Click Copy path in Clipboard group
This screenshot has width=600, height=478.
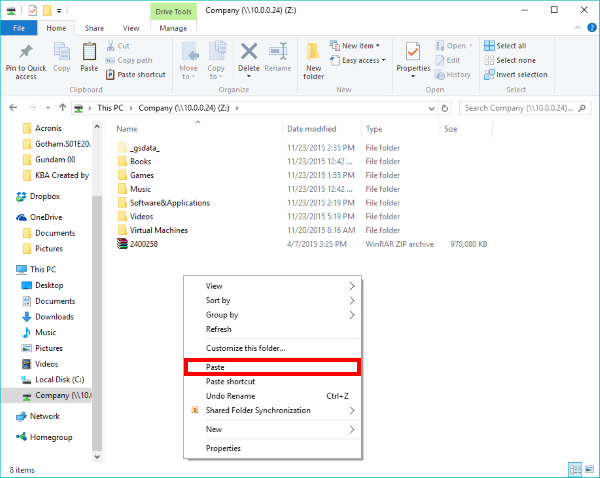[x=129, y=60]
